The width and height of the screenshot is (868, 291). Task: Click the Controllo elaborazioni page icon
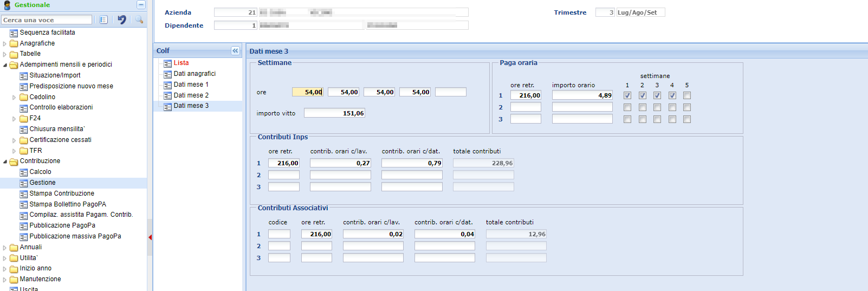point(24,108)
